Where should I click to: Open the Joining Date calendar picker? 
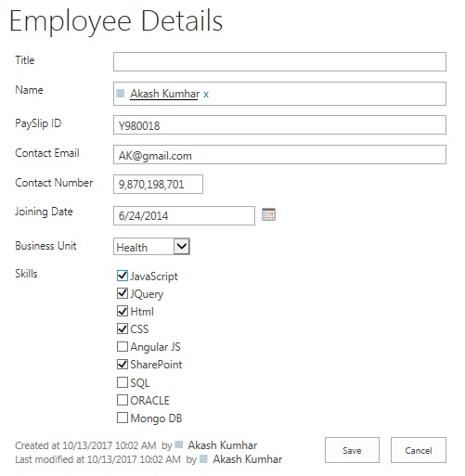[268, 214]
